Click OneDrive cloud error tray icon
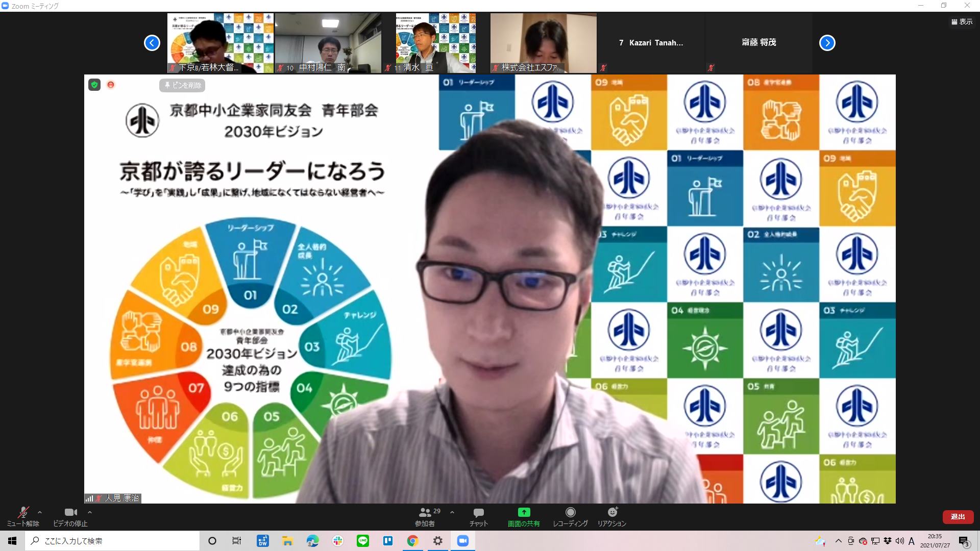 coord(863,541)
